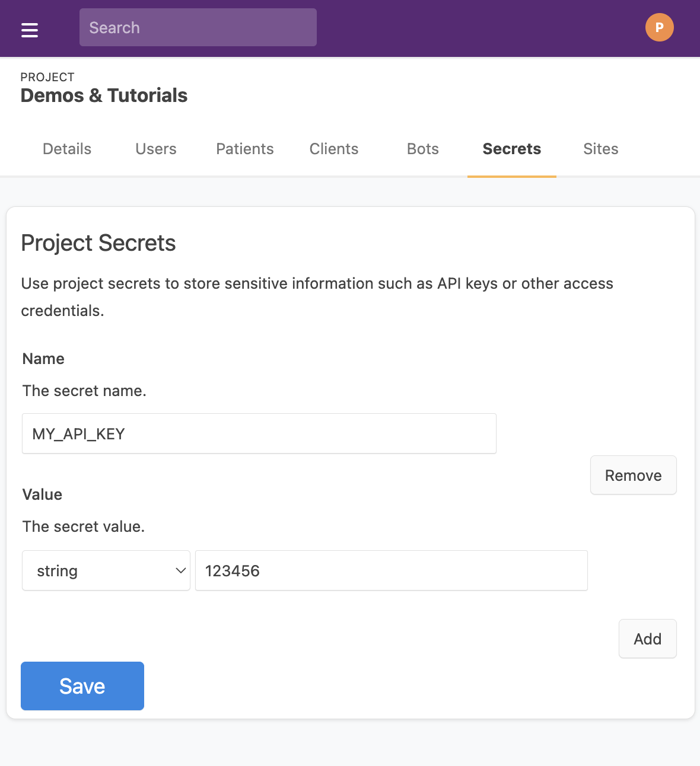
Task: Switch to the Users tab
Action: (x=155, y=149)
